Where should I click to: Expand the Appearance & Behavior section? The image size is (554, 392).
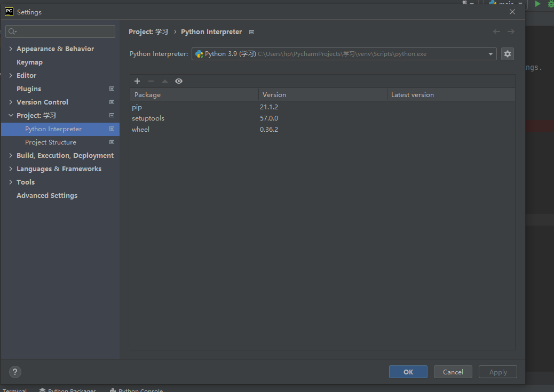point(11,49)
